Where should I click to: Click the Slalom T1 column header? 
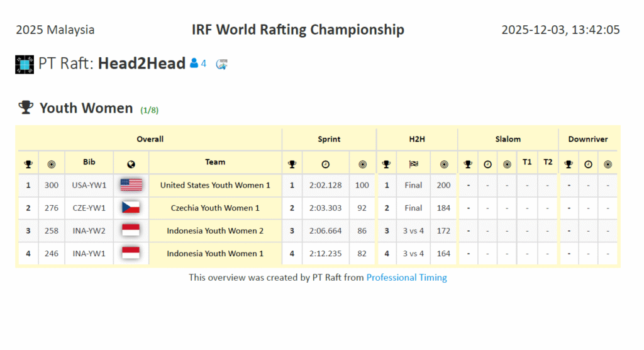point(527,162)
